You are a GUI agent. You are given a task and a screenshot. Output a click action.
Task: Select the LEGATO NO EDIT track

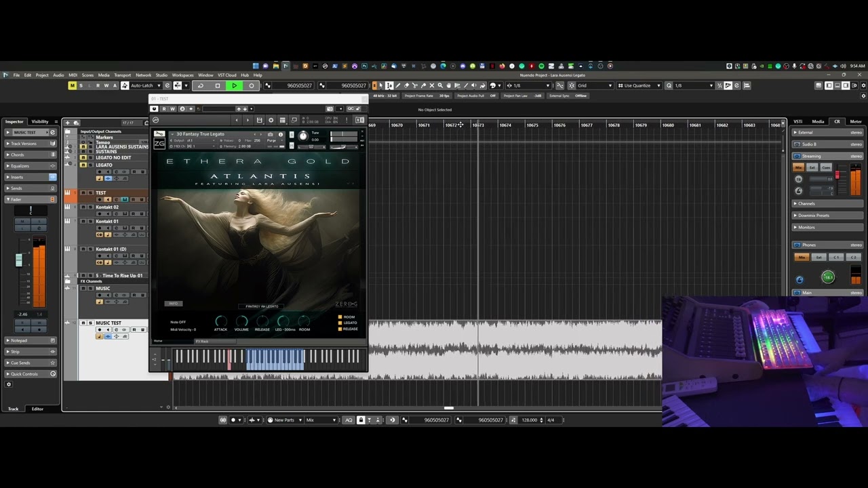(113, 157)
